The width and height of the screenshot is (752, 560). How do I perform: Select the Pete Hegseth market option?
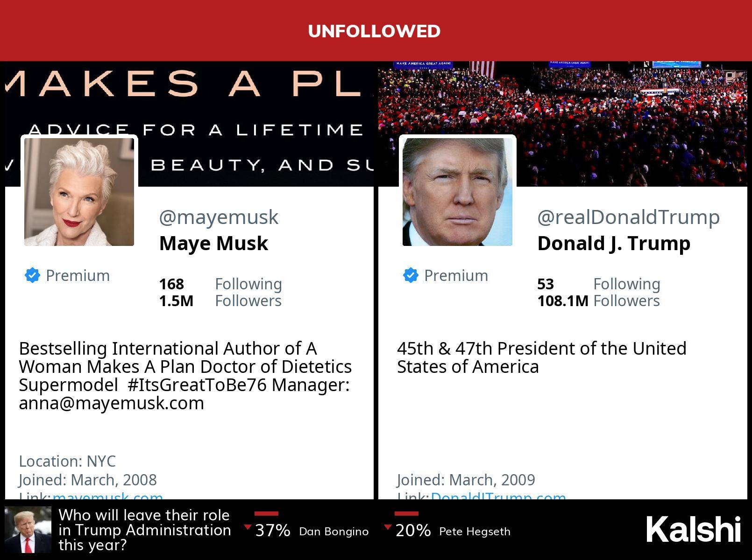(475, 532)
